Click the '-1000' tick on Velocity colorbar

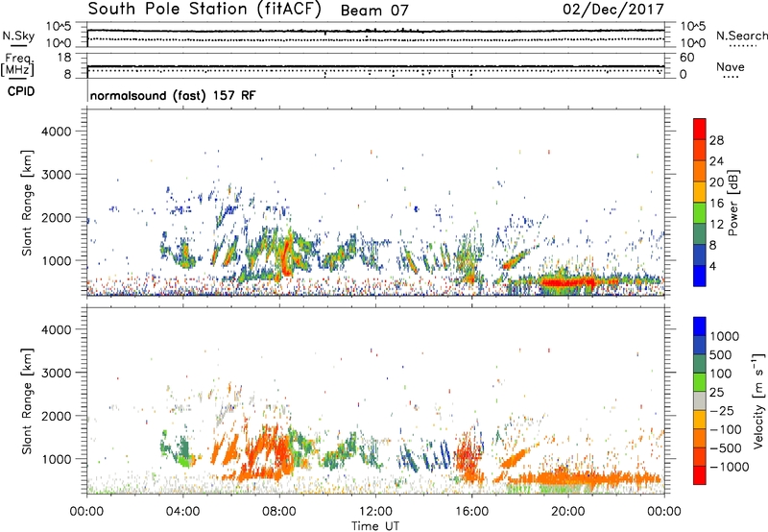pyautogui.click(x=729, y=467)
